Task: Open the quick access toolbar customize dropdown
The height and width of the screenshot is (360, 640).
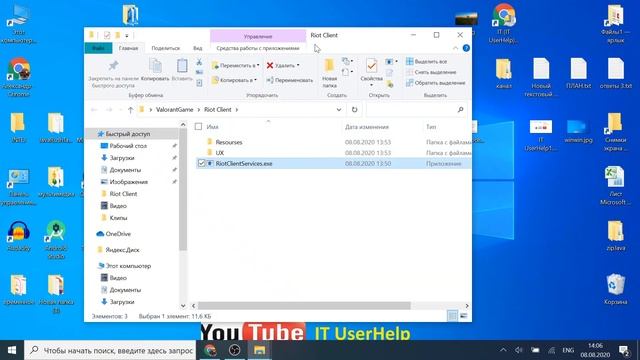Action: 127,36
